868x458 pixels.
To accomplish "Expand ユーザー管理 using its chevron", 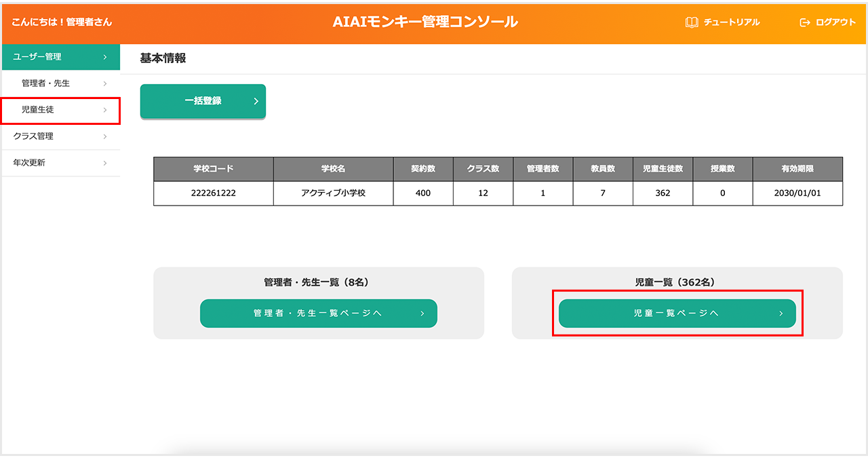I will point(105,57).
